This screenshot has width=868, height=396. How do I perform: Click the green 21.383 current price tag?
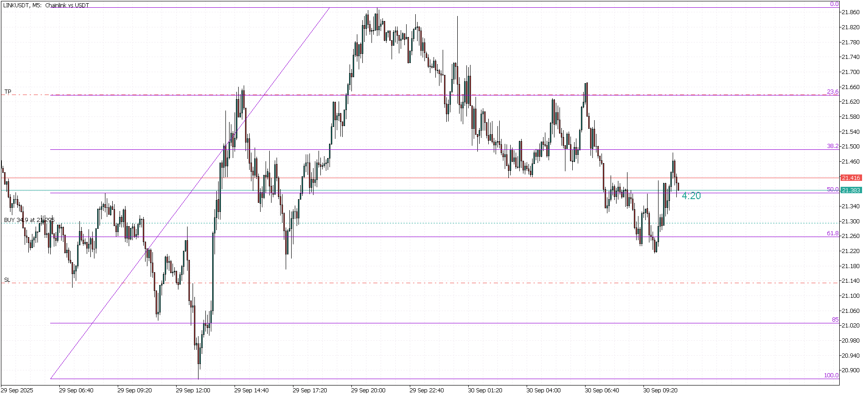851,190
